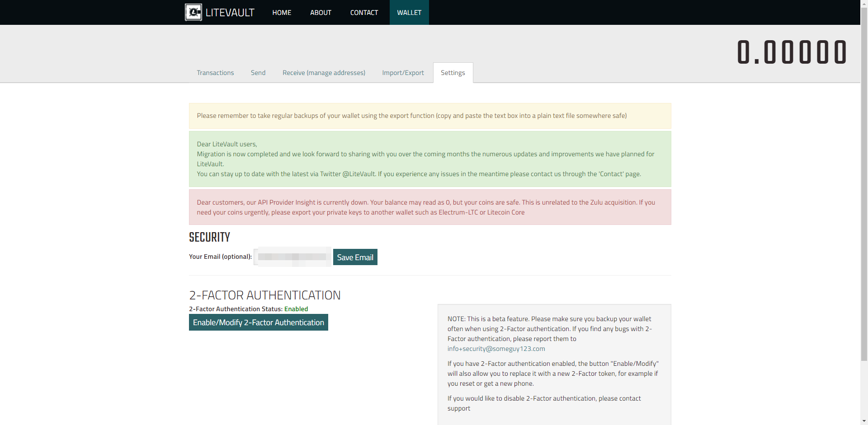Viewport: 868px width, 425px height.
Task: Click the Your Email input field
Action: coord(292,257)
